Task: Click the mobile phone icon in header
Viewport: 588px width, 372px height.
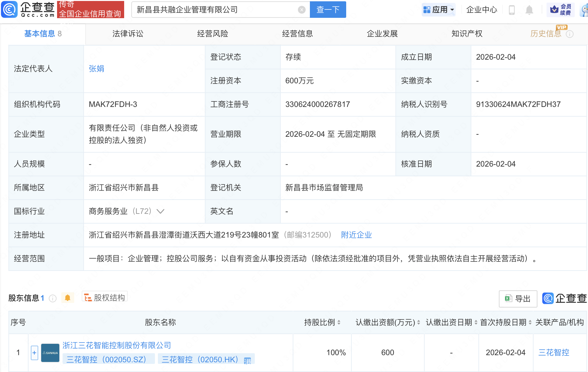Action: (x=512, y=9)
